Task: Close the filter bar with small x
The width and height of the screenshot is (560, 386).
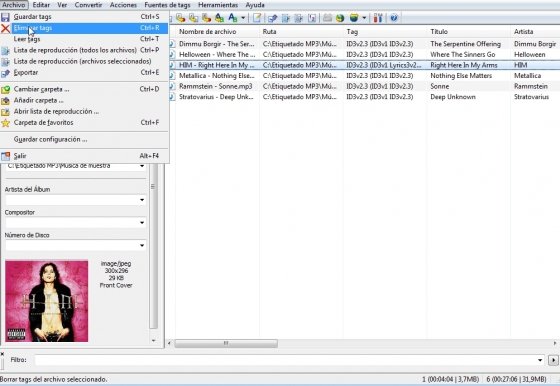Action: point(2,354)
